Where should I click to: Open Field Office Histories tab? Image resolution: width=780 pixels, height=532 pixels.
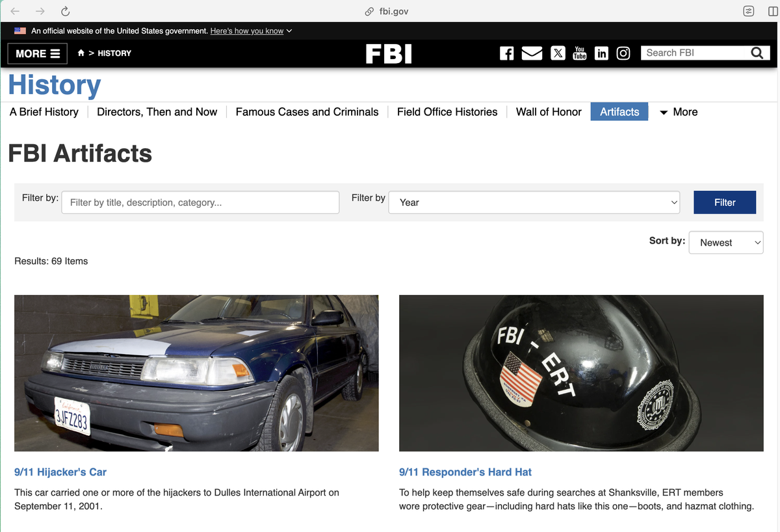(447, 112)
